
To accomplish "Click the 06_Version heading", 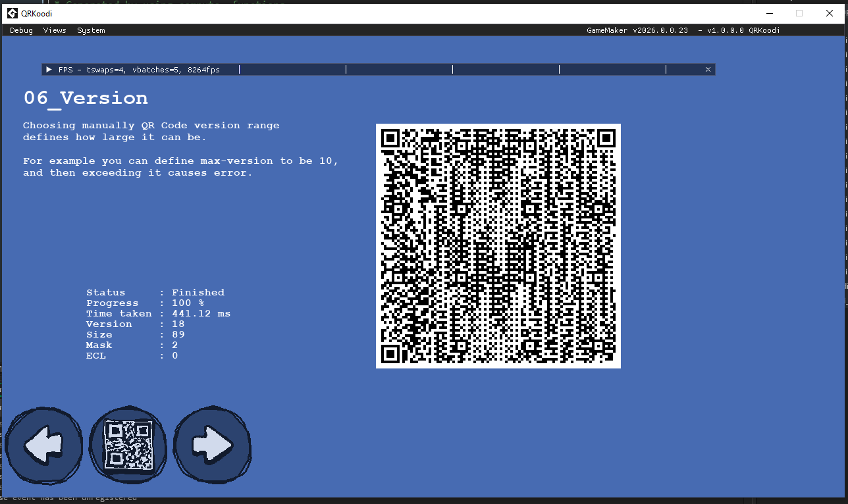I will pyautogui.click(x=86, y=98).
